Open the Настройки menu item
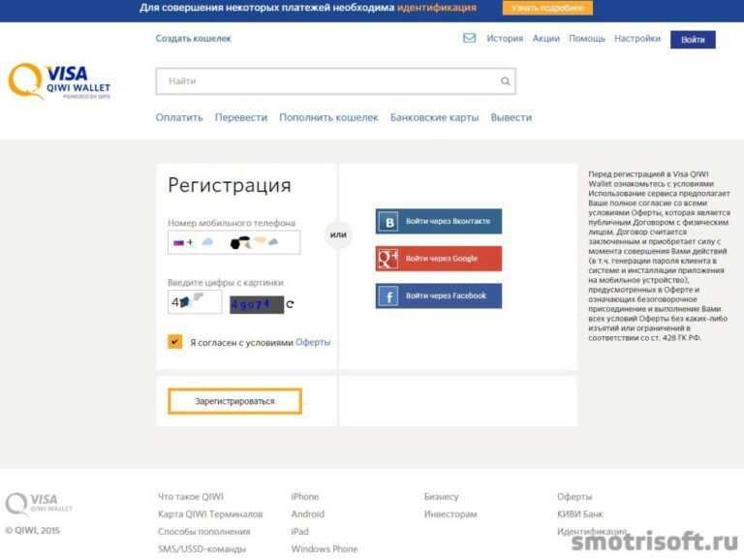 click(637, 39)
